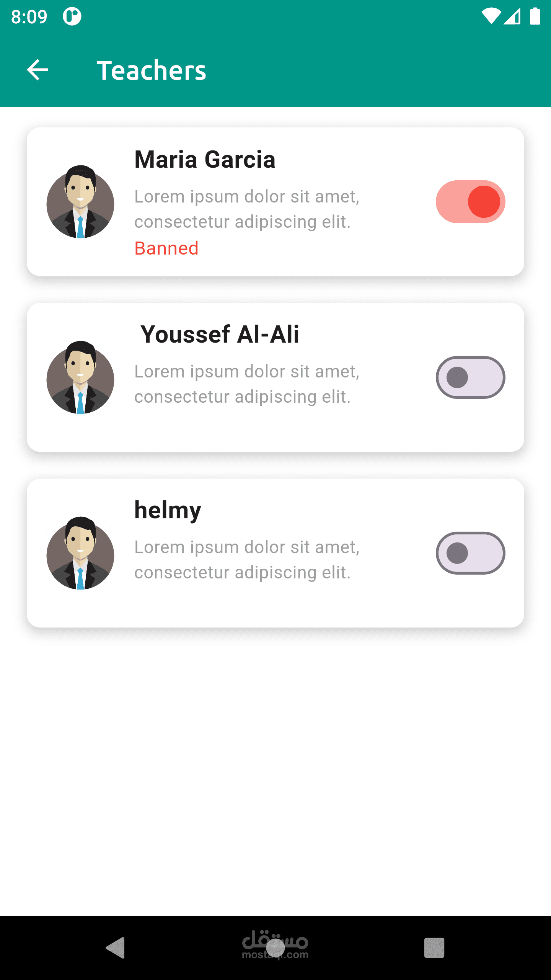Tap the cellular signal icon

tap(512, 16)
